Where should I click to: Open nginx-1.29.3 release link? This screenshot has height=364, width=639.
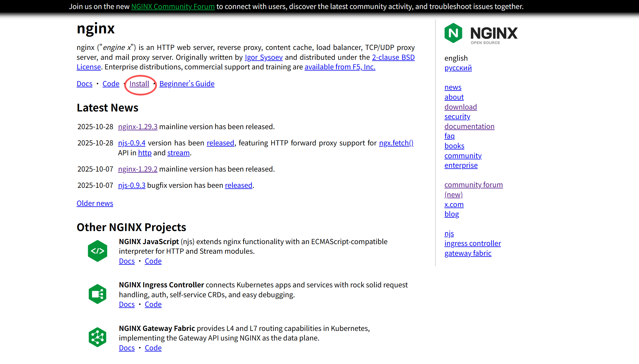(138, 127)
